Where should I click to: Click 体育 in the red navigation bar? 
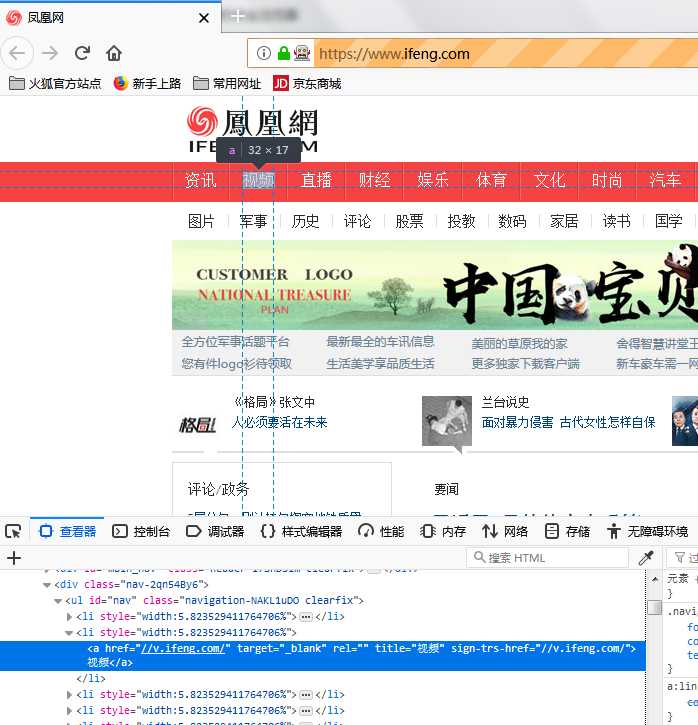point(491,180)
